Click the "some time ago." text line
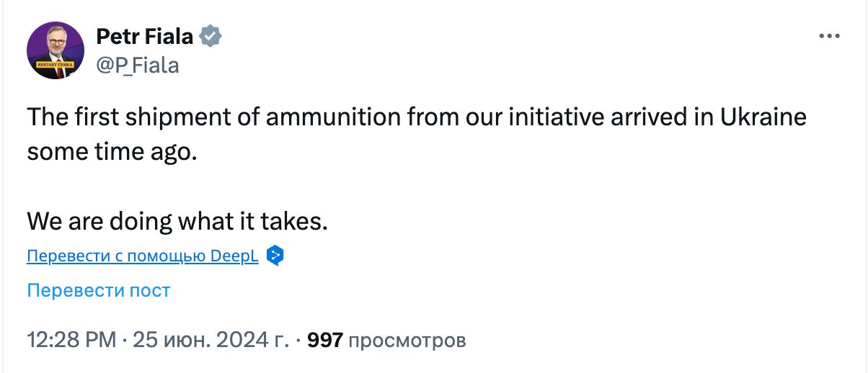Viewport: 868px width, 373px height. click(111, 152)
